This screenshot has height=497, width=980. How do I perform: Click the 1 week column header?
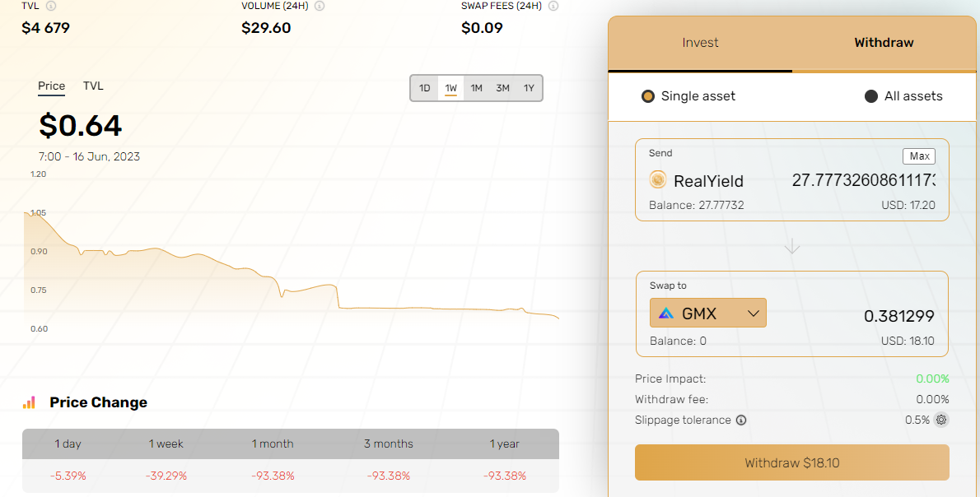(166, 444)
